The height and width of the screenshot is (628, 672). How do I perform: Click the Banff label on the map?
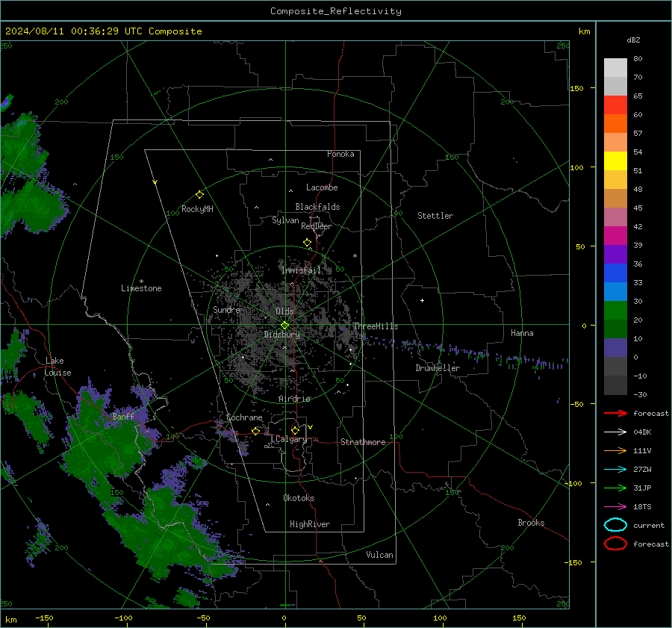click(x=123, y=416)
